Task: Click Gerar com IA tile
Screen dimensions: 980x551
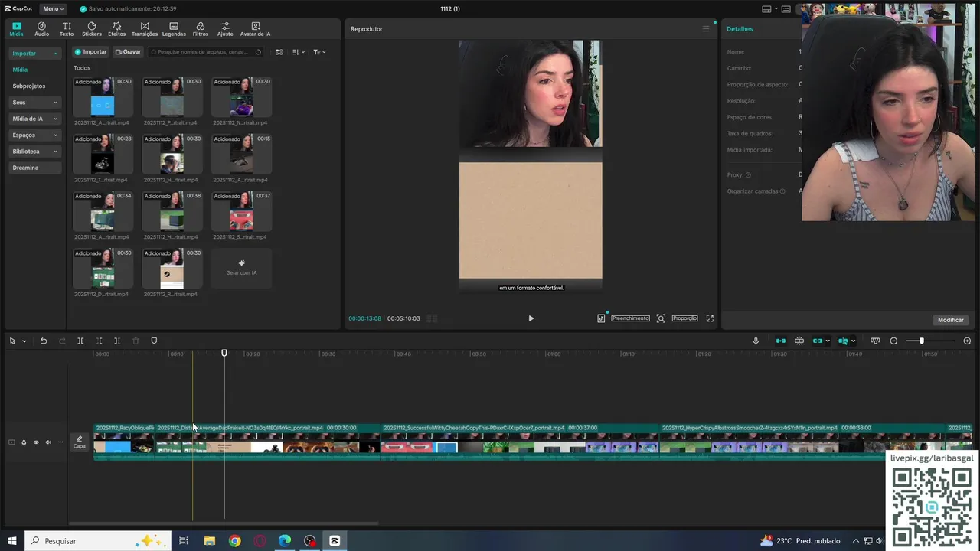Action: click(x=241, y=268)
